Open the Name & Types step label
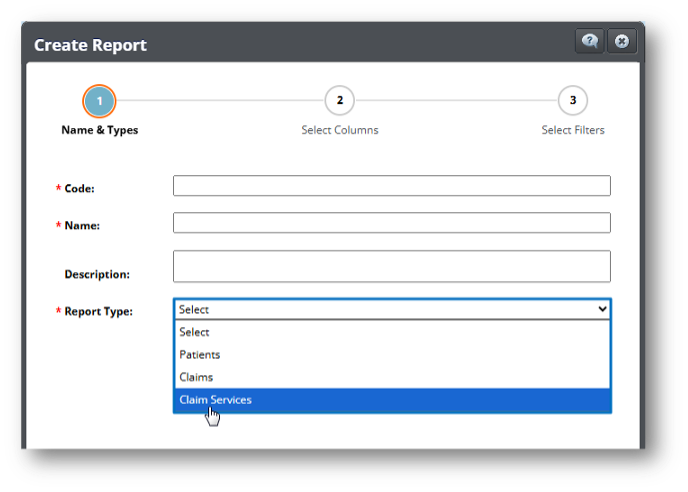The image size is (688, 492). pos(100,130)
